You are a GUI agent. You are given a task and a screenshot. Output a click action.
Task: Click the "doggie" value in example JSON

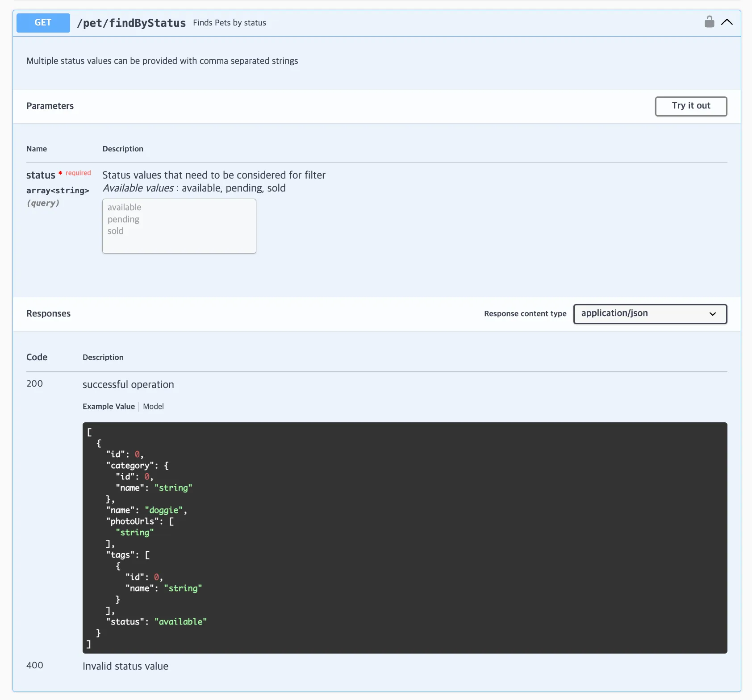[164, 510]
